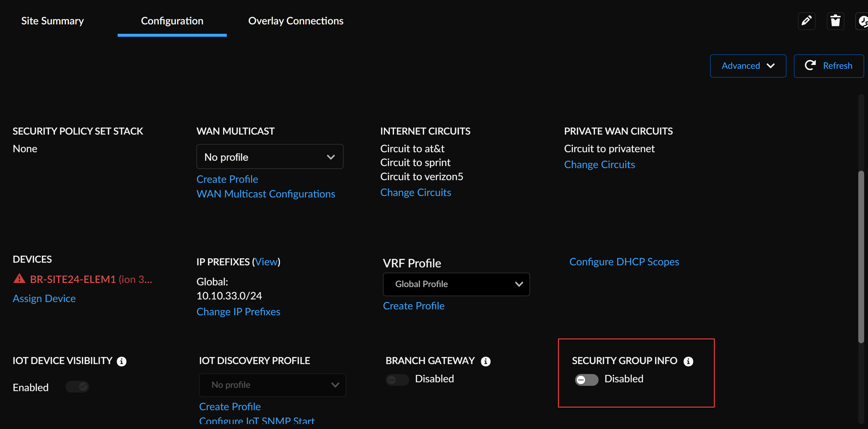868x429 pixels.
Task: Expand the Advanced dropdown menu
Action: [748, 66]
